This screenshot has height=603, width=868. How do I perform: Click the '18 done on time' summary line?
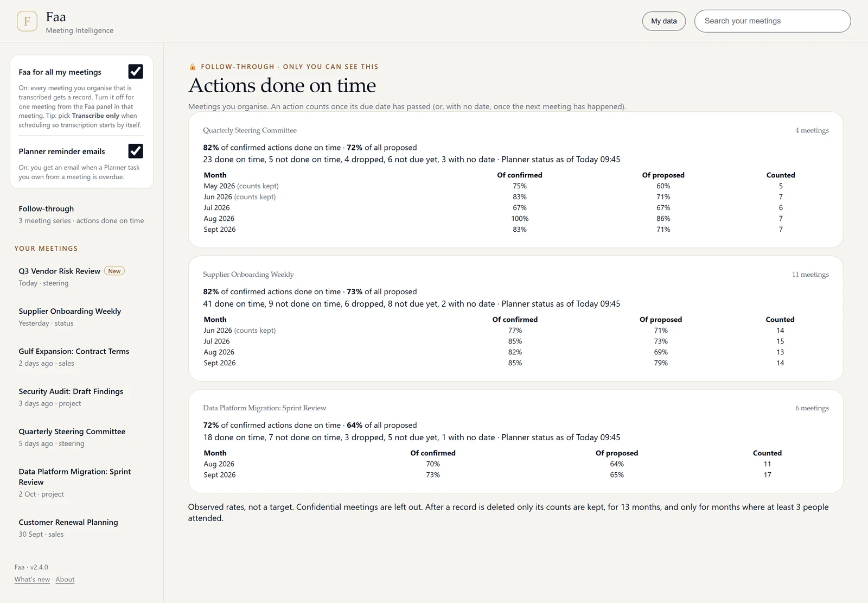[x=412, y=437]
